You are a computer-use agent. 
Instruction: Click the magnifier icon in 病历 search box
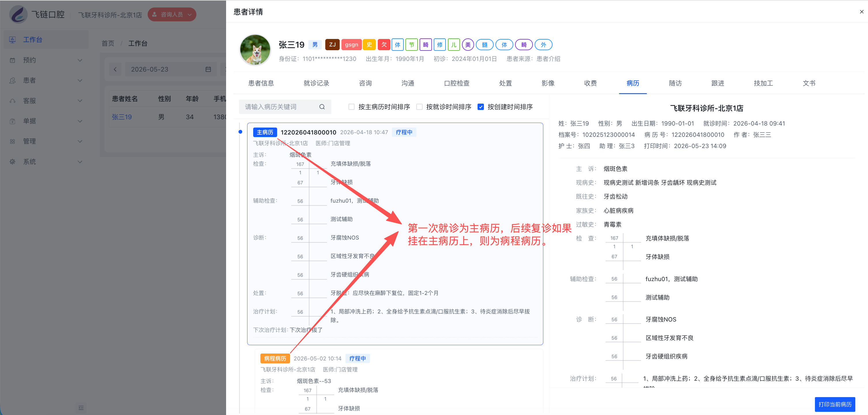click(322, 107)
